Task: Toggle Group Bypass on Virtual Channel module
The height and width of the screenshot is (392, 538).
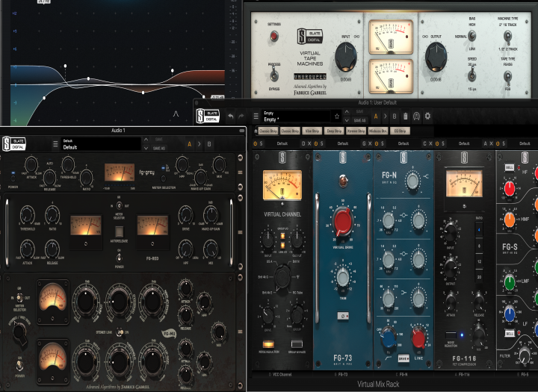Action: [297, 344]
